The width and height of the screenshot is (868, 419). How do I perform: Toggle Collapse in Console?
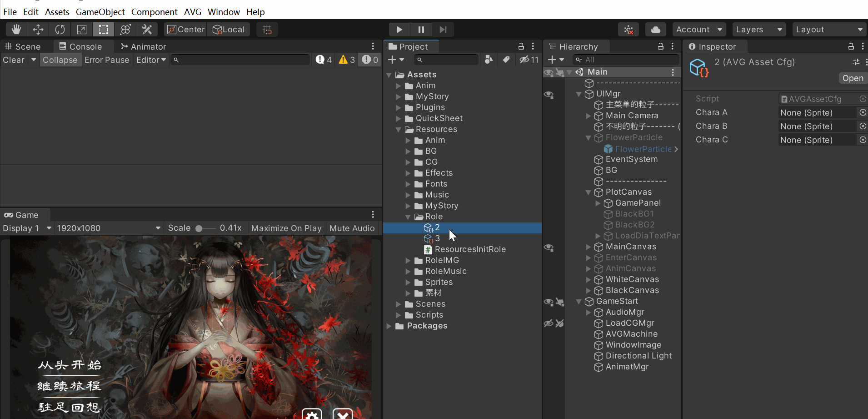60,60
